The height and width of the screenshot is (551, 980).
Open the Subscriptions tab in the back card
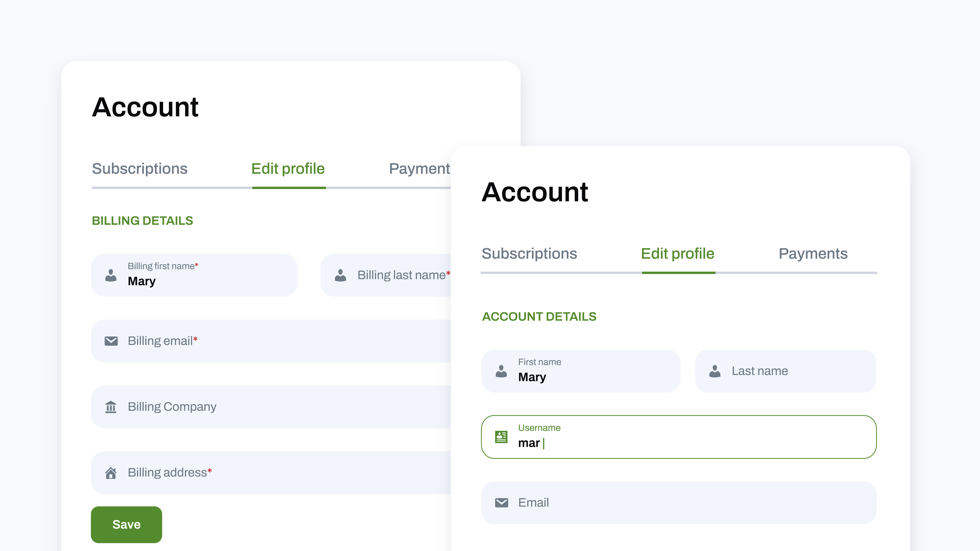pyautogui.click(x=140, y=169)
